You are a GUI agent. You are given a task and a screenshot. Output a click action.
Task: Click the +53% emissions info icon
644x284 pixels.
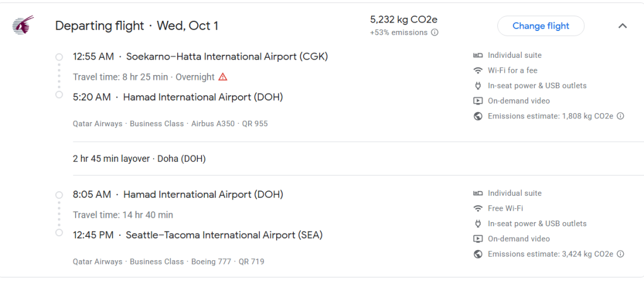point(435,32)
